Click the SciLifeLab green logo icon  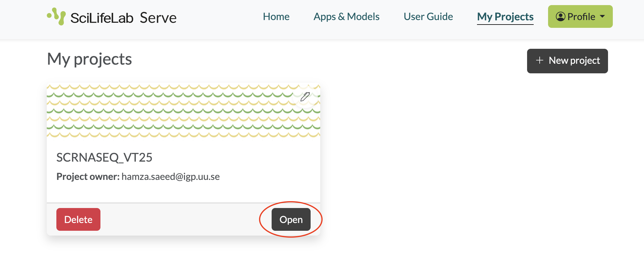point(57,16)
